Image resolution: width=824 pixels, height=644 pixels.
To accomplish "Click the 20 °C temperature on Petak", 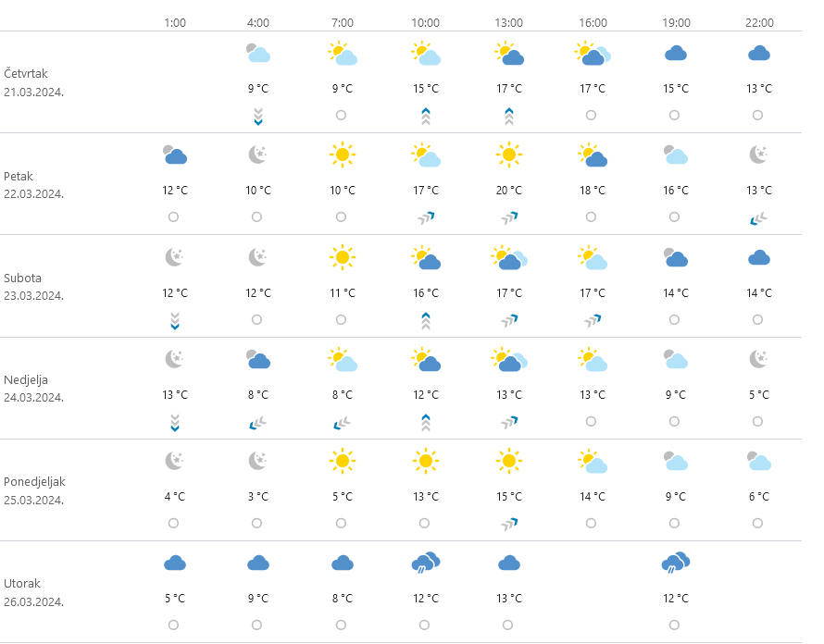I will [x=508, y=191].
